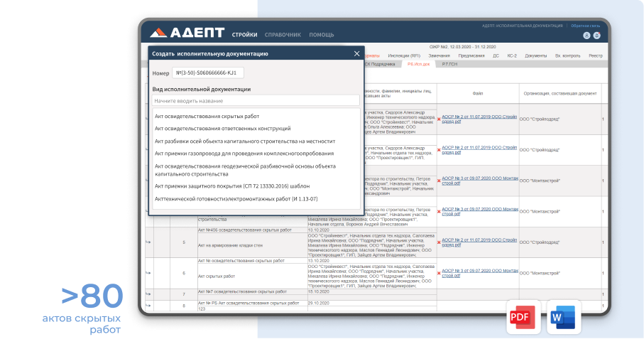Select 'Акт освидетельствования геодезической разбивочной основы' option

(245, 170)
